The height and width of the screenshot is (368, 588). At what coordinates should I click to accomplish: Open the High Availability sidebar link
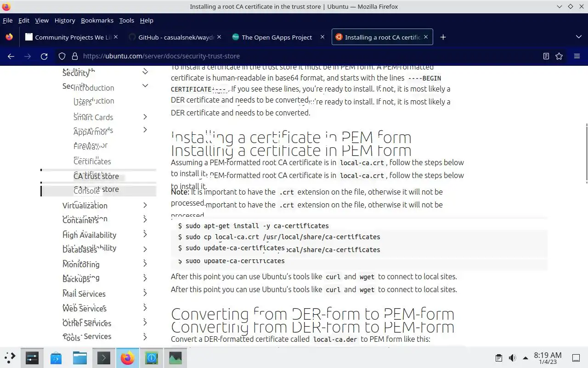(89, 235)
